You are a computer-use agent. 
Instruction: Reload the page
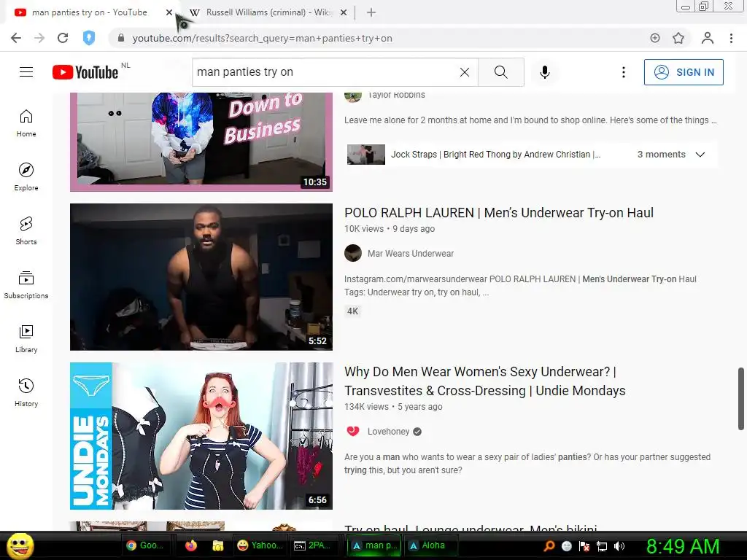63,38
